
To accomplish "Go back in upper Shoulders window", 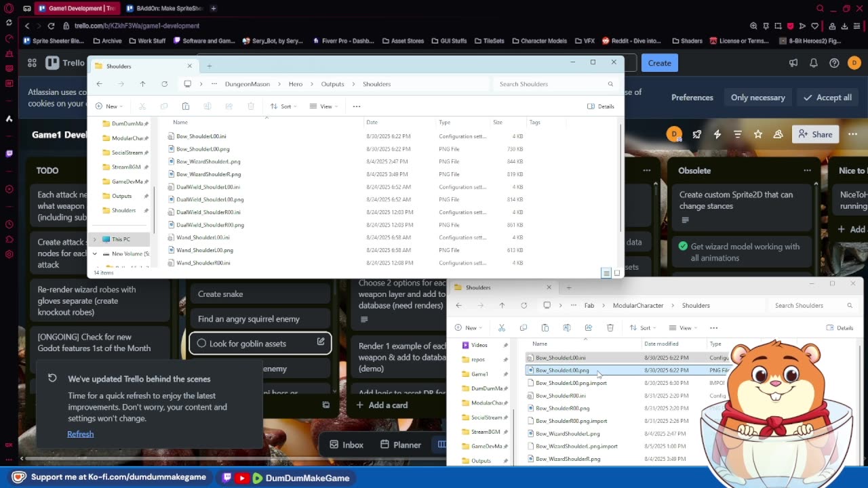I will click(99, 84).
